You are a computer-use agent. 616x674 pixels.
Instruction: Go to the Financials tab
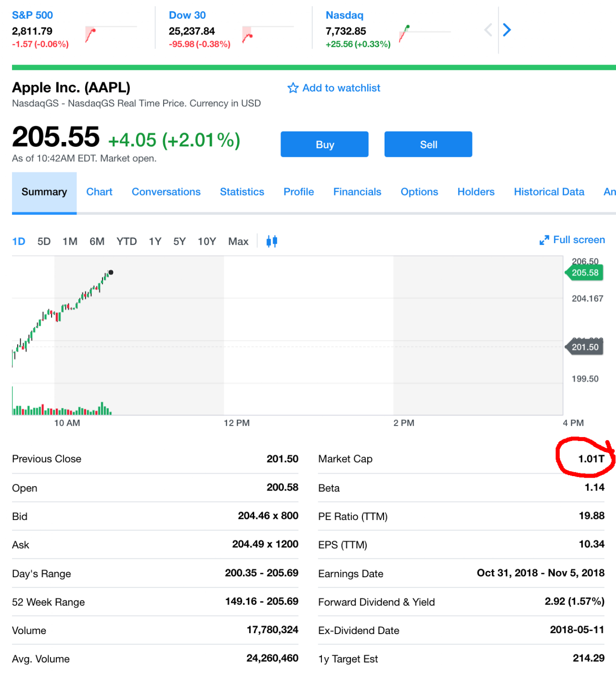coord(357,192)
